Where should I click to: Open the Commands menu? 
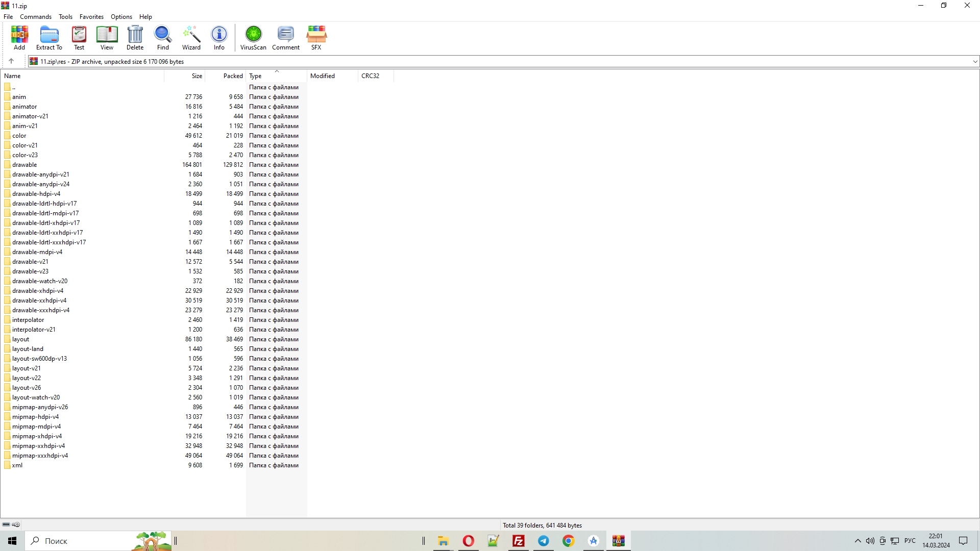tap(36, 17)
